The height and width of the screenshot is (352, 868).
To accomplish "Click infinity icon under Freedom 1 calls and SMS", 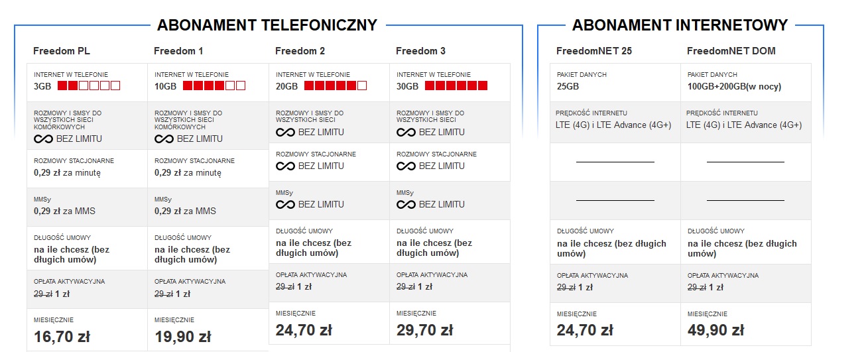I will [164, 139].
